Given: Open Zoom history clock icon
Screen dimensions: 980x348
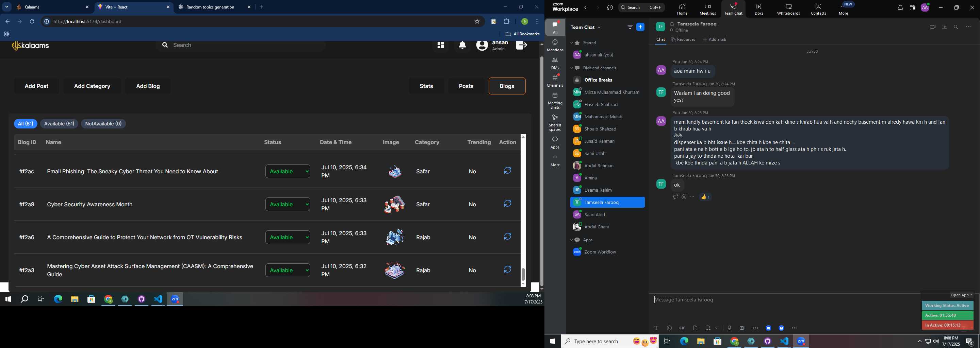Looking at the screenshot, I should [610, 7].
